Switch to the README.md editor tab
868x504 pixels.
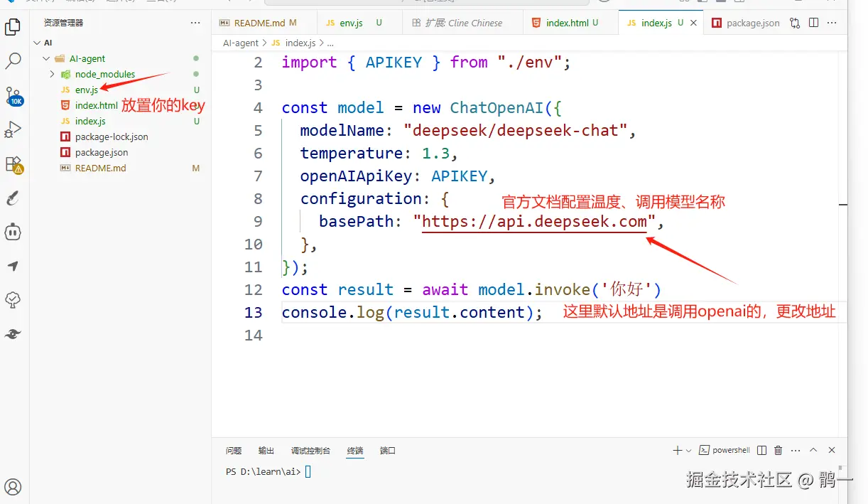264,23
